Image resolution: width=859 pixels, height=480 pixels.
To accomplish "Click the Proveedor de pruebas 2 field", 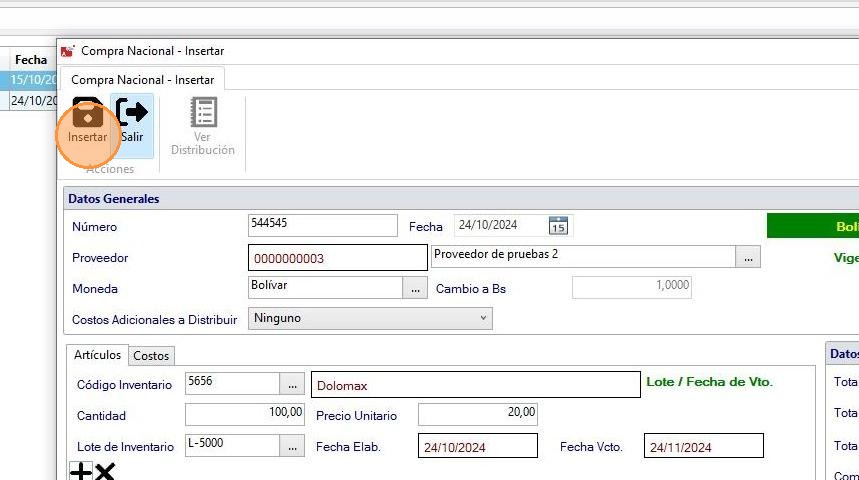I will tap(583, 256).
